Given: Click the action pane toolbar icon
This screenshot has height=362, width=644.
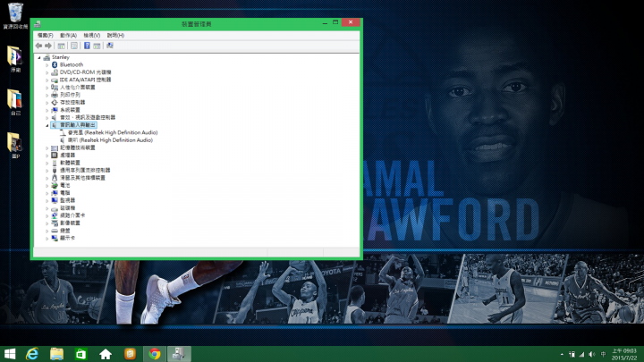Looking at the screenshot, I should click(97, 46).
